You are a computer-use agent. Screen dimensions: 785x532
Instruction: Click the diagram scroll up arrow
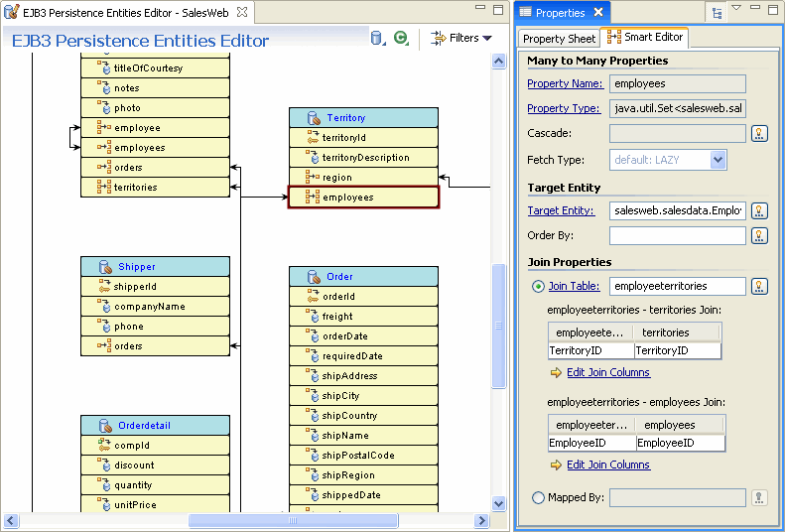point(498,62)
